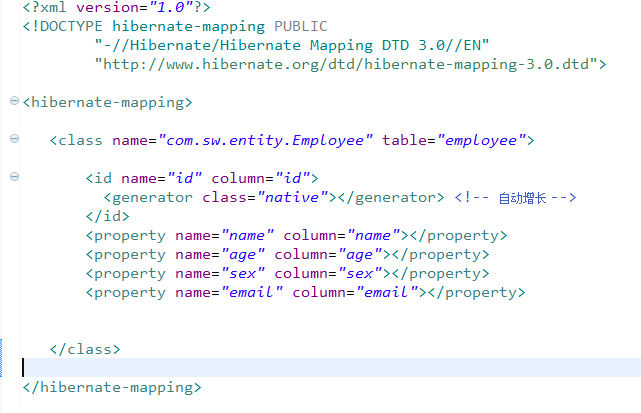Collapse the class element fold marker

click(x=14, y=139)
